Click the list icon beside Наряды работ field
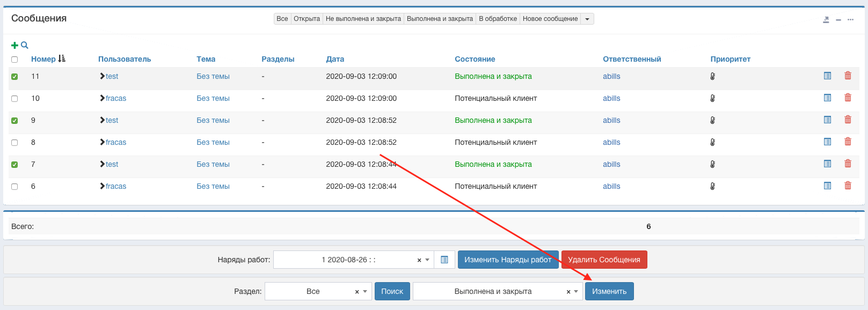The image size is (868, 310). point(444,260)
